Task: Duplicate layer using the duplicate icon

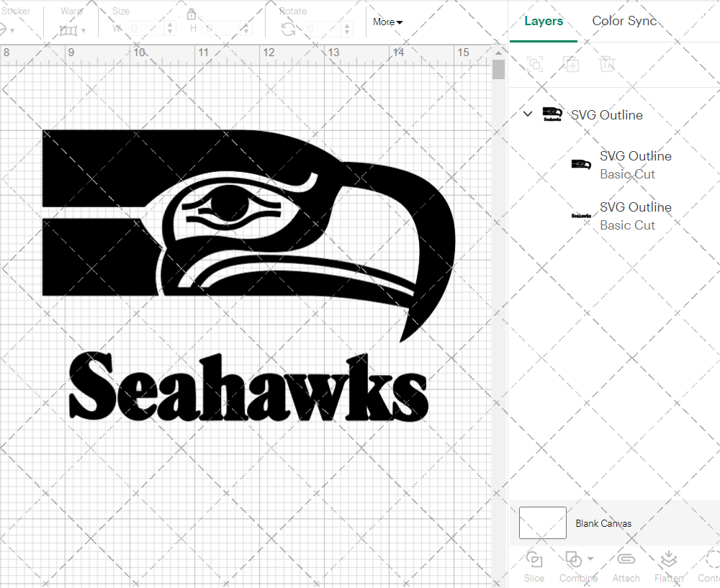Action: (572, 64)
